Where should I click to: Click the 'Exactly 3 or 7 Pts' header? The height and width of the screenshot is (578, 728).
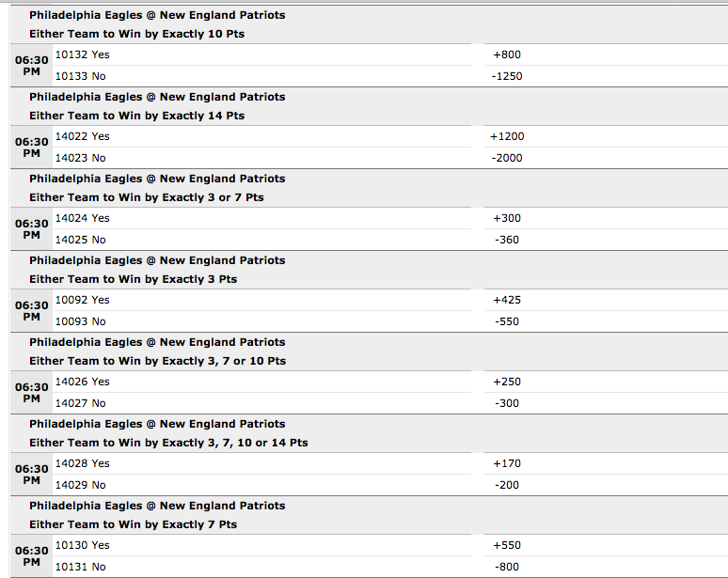click(146, 197)
